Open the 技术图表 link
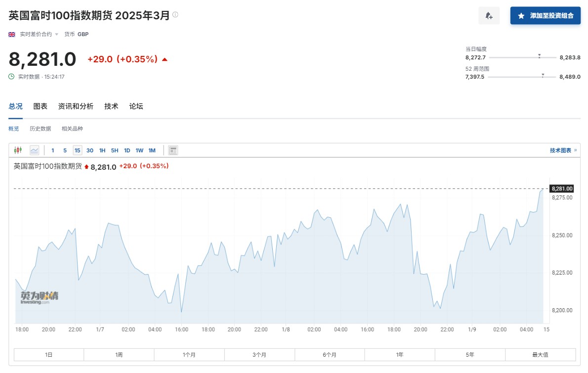 [x=563, y=150]
